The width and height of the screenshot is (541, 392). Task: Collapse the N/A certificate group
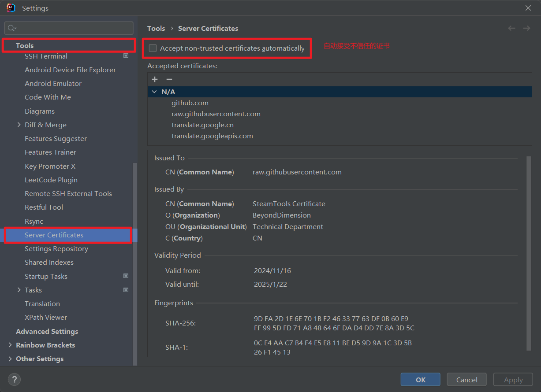click(154, 92)
